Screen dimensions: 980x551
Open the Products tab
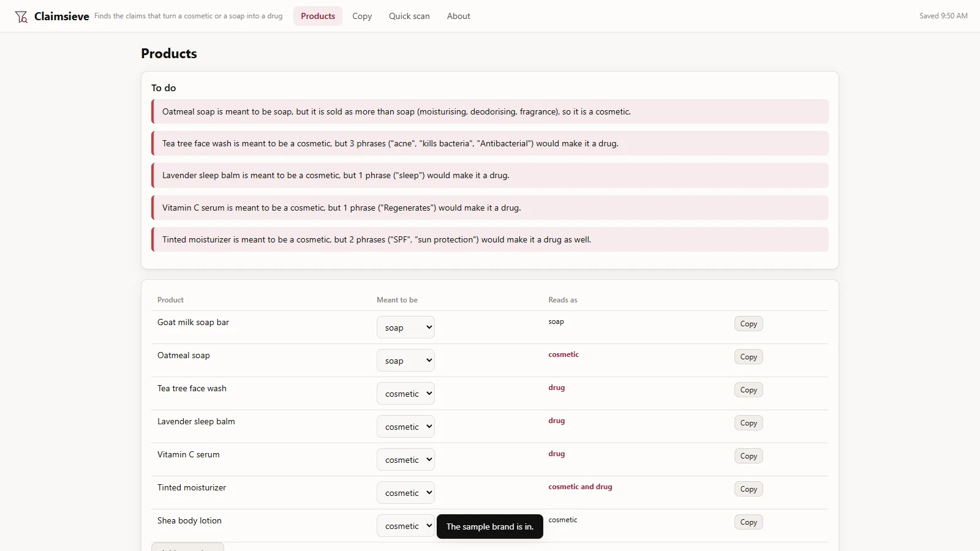pyautogui.click(x=318, y=16)
